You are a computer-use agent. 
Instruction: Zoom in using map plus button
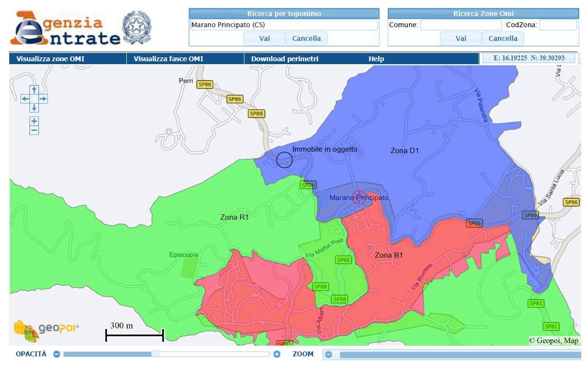point(34,121)
